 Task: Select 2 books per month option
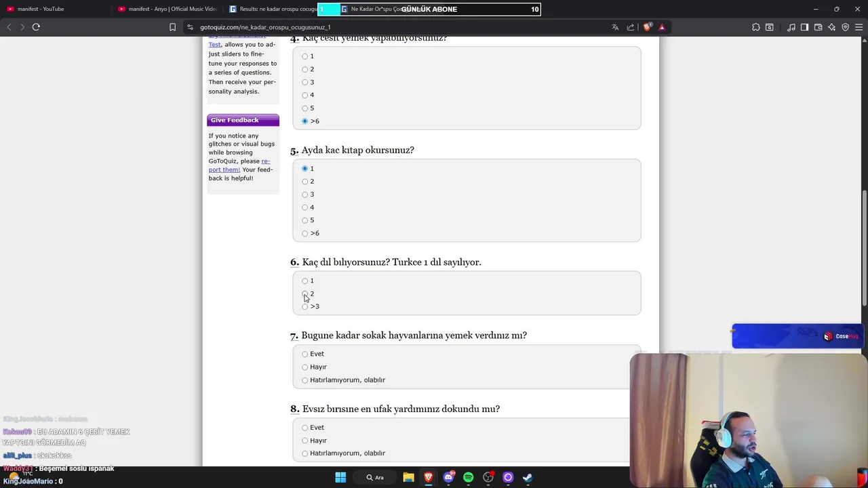305,182
